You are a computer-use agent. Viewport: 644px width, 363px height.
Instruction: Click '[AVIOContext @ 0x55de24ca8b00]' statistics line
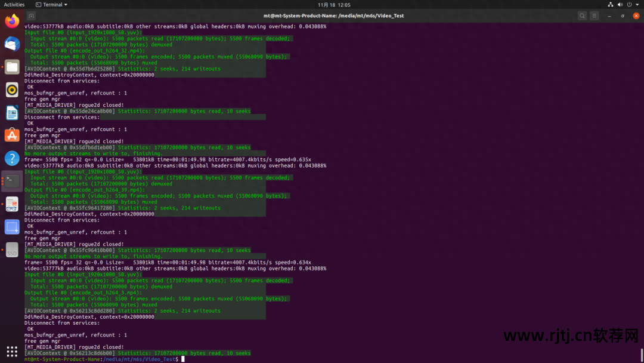coord(137,111)
